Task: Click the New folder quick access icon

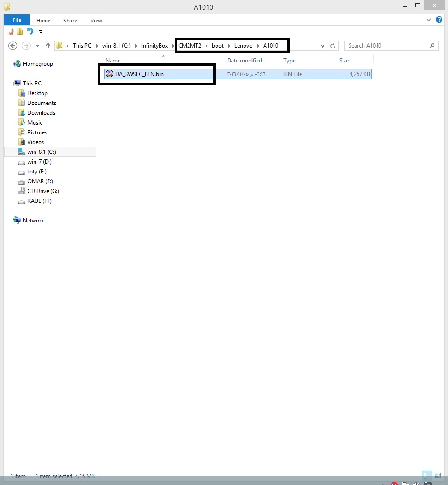Action: pyautogui.click(x=20, y=31)
